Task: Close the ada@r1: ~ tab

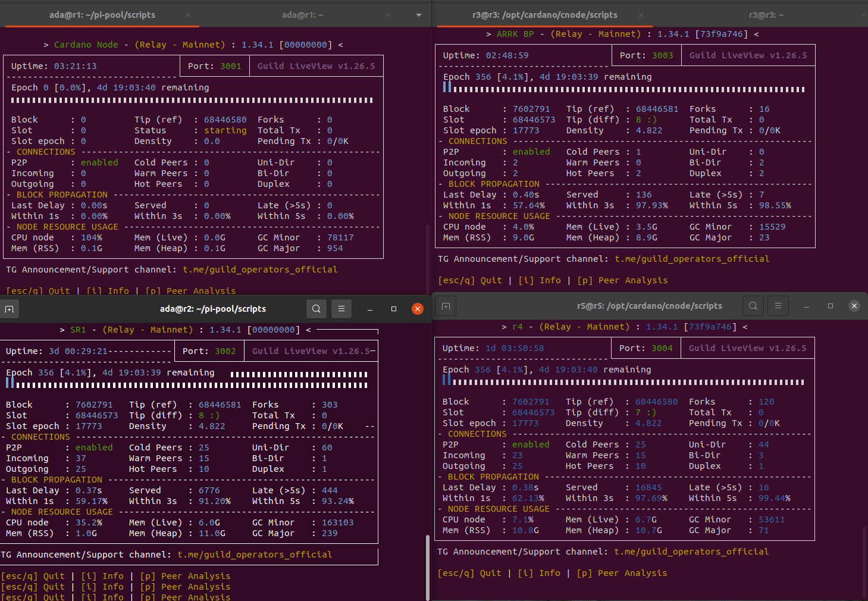Action: 389,15
